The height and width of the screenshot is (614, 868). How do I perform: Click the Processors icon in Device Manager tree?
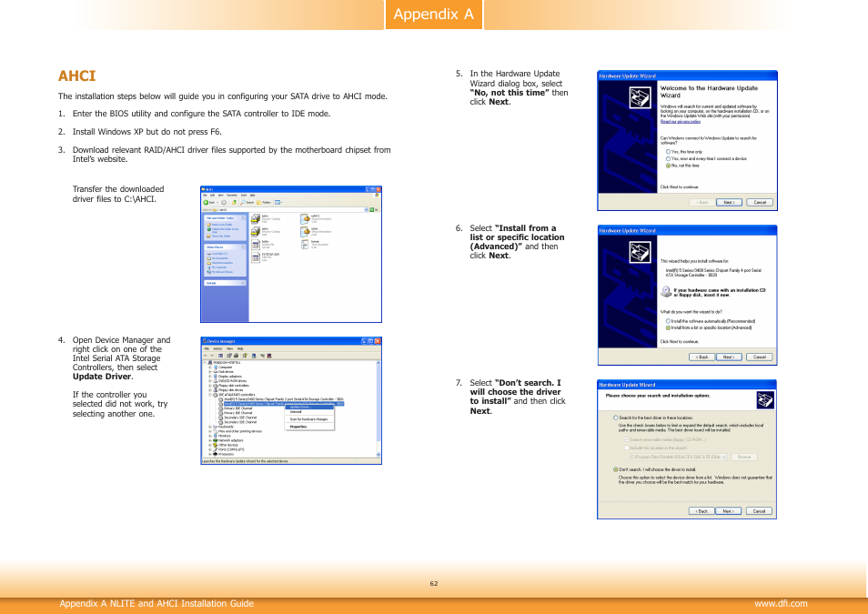[216, 454]
